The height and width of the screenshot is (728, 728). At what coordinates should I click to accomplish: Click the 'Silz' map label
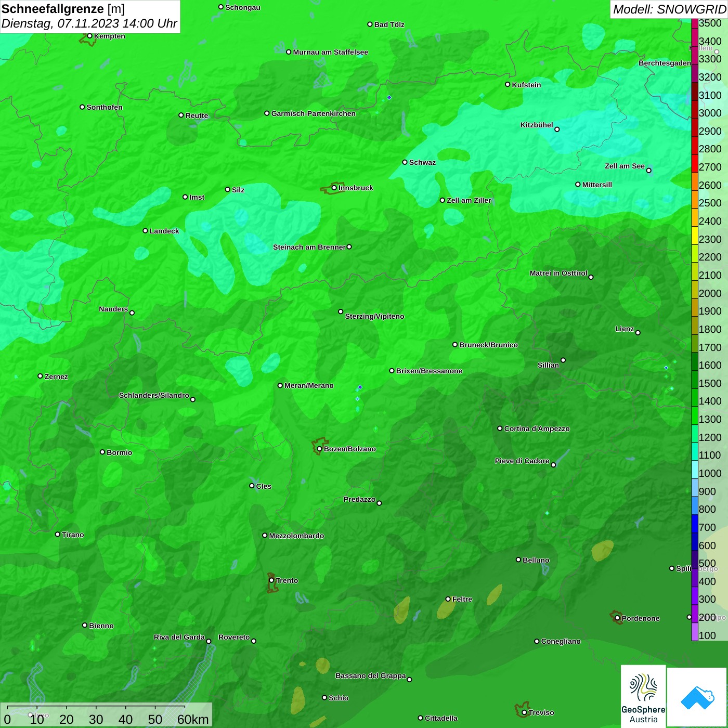pyautogui.click(x=238, y=190)
